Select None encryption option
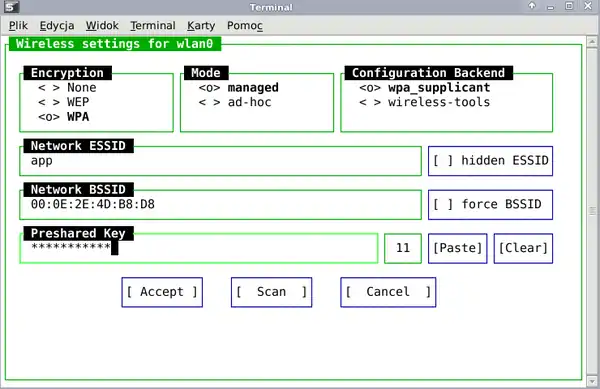 pyautogui.click(x=67, y=88)
